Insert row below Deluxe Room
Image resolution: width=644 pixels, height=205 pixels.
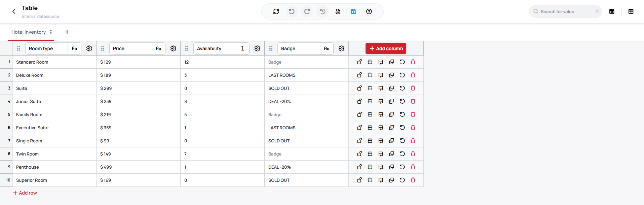(x=381, y=75)
